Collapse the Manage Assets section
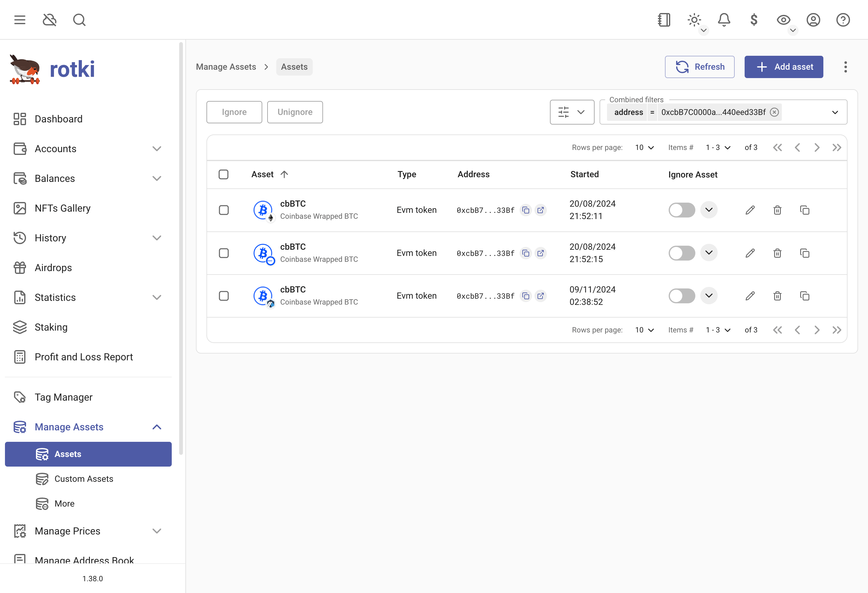The image size is (868, 593). (x=88, y=427)
